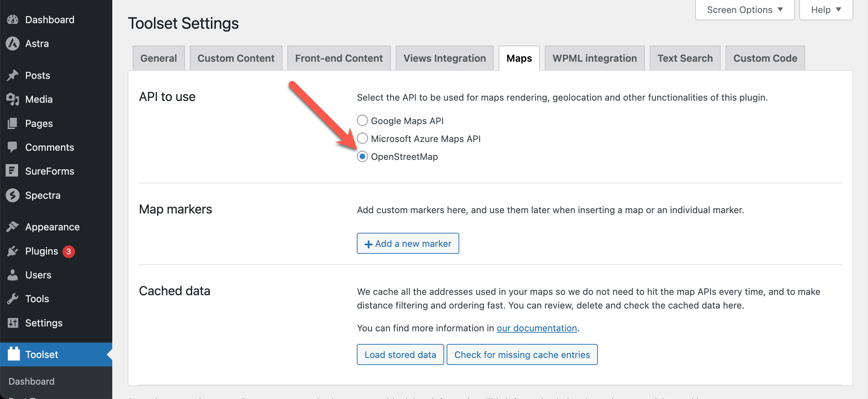The width and height of the screenshot is (868, 399).
Task: Click the API to use heading
Action: (x=167, y=97)
